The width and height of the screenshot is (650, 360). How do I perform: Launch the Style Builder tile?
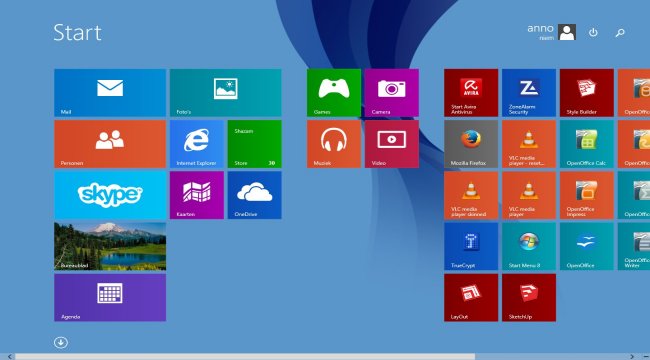pos(587,93)
